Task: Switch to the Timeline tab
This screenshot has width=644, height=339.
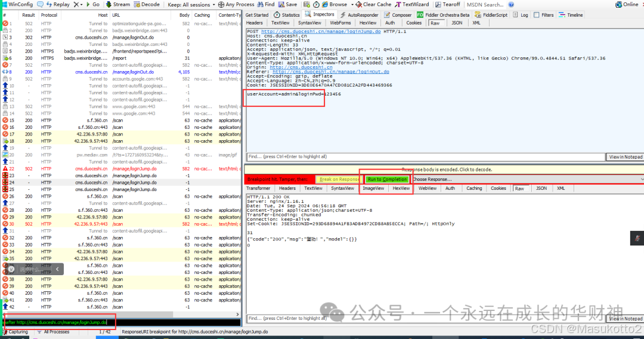Action: 571,15
